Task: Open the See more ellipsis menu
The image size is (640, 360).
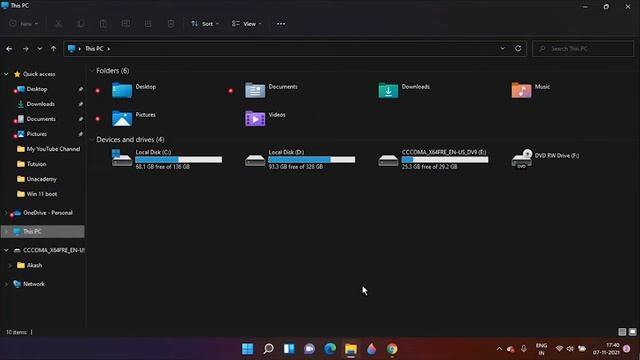Action: click(x=281, y=24)
